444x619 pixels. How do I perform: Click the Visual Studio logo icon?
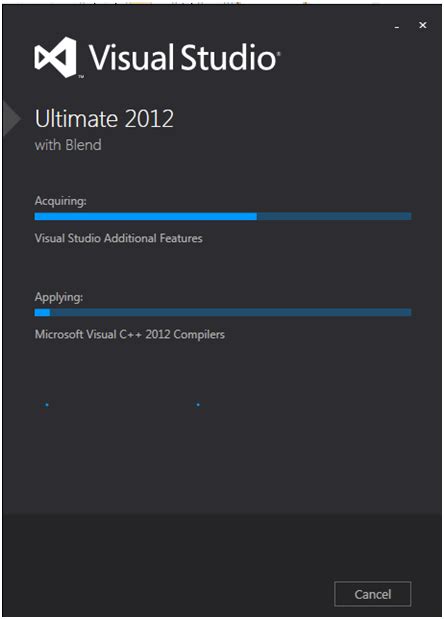[55, 57]
